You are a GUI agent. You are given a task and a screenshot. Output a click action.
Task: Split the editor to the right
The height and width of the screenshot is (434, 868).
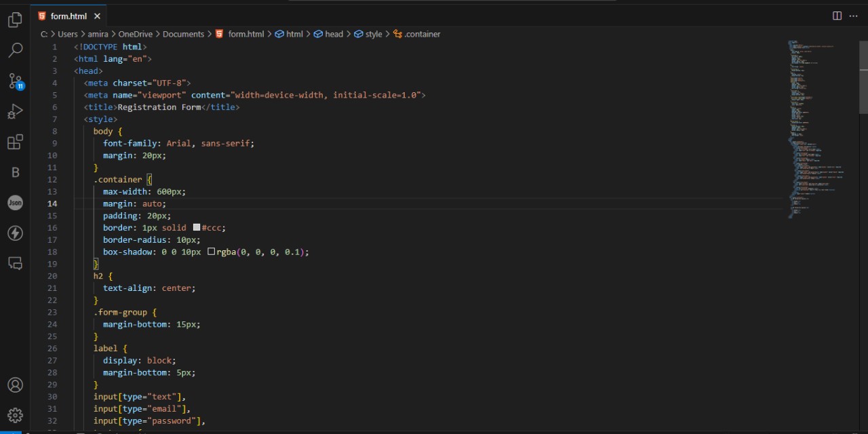[x=837, y=16]
